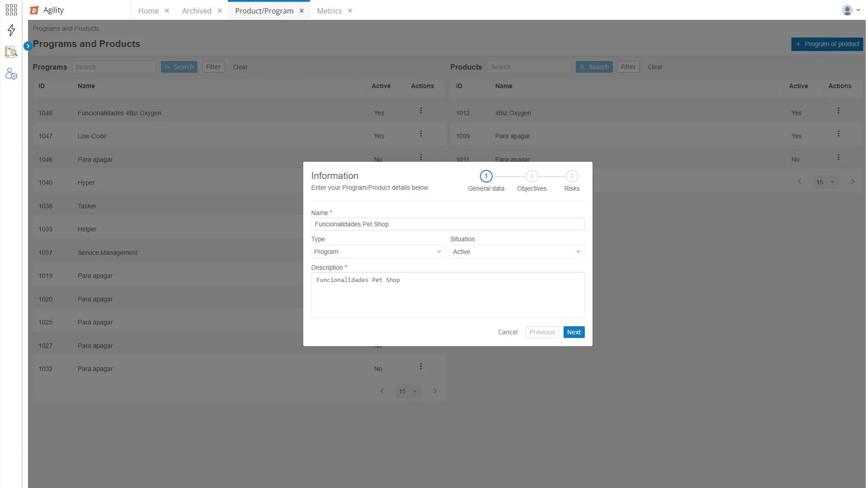Open the user avatar menu

pos(851,10)
